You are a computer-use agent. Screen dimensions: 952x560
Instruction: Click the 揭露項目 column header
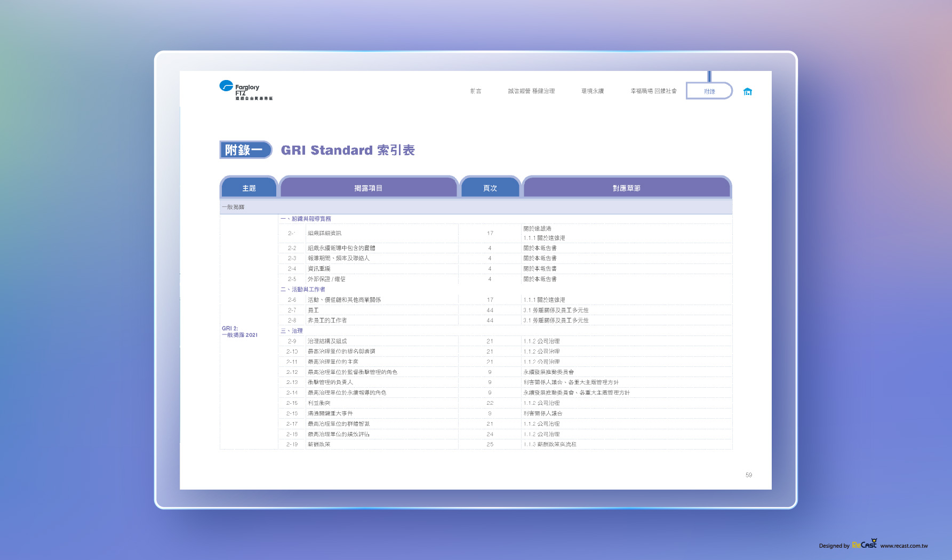pos(369,188)
